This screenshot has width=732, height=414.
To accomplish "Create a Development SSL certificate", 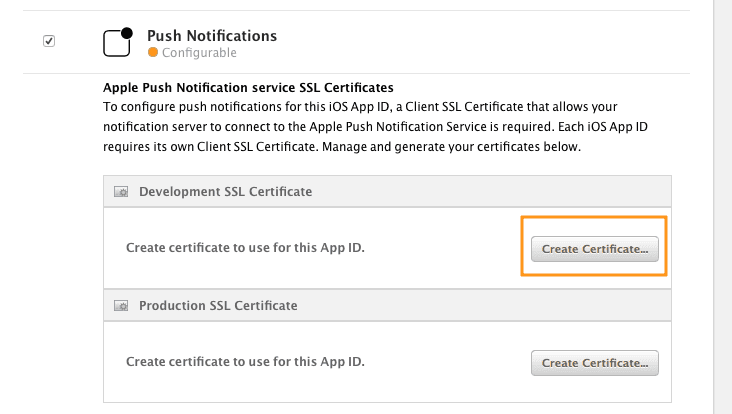I will point(594,249).
